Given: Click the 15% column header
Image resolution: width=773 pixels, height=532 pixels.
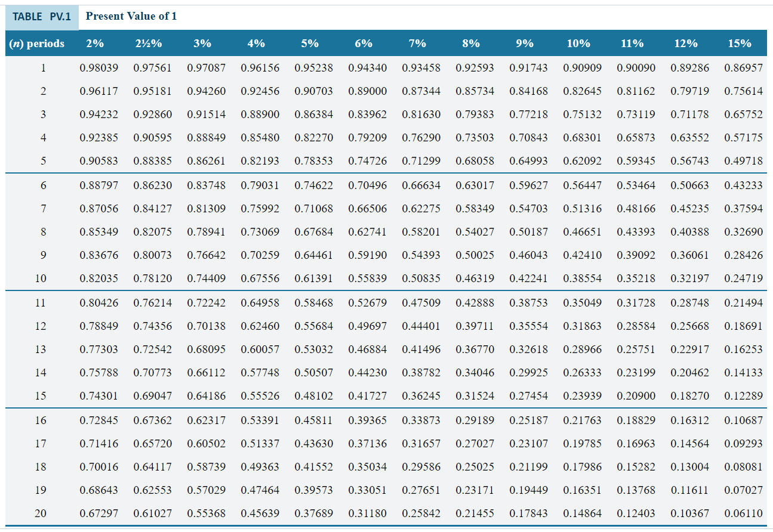Looking at the screenshot, I should [740, 43].
